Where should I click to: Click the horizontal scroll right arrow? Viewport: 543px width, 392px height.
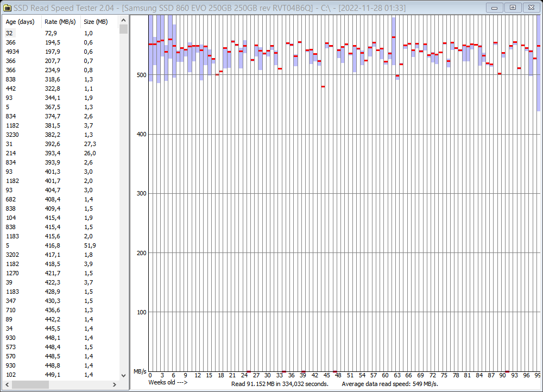115,385
